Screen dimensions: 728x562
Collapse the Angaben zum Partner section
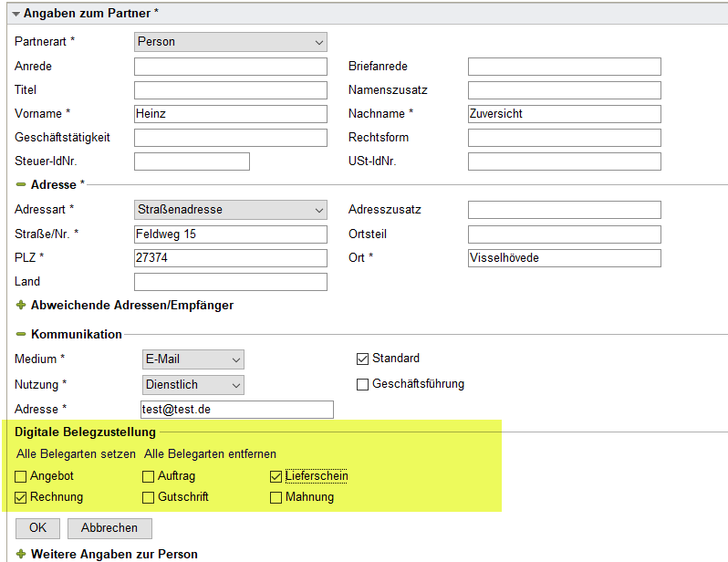[x=16, y=15]
